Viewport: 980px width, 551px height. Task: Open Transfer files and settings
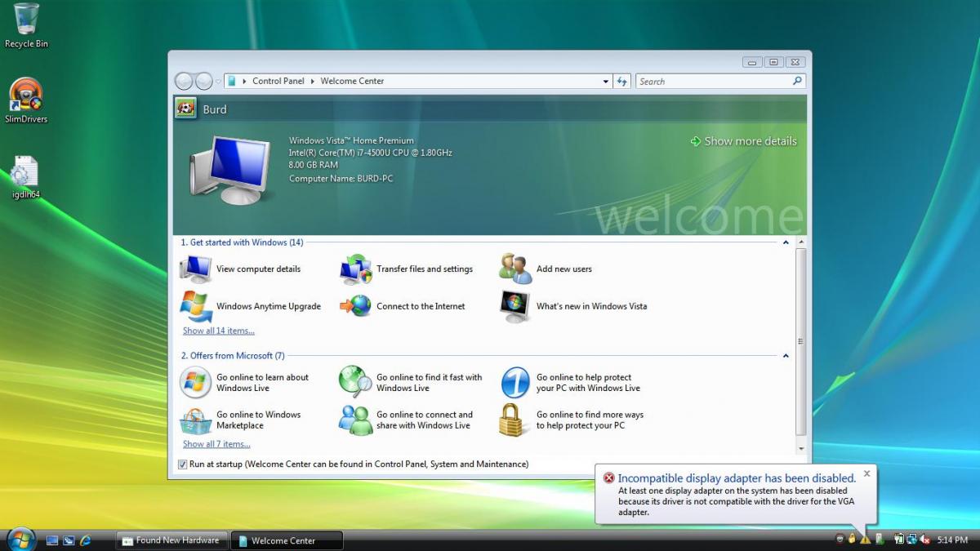pyautogui.click(x=406, y=269)
